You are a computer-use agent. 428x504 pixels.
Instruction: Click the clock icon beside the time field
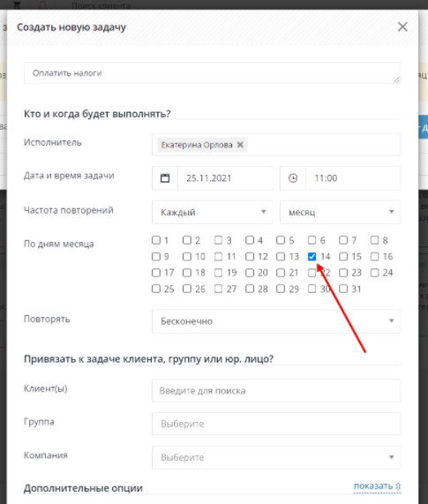293,178
